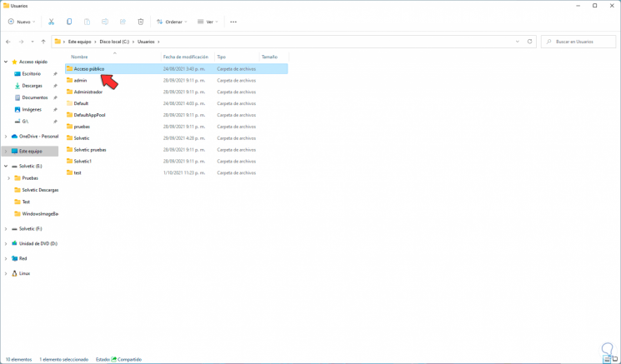
Task: Click the Solvetic folder icon in list
Action: pos(70,138)
